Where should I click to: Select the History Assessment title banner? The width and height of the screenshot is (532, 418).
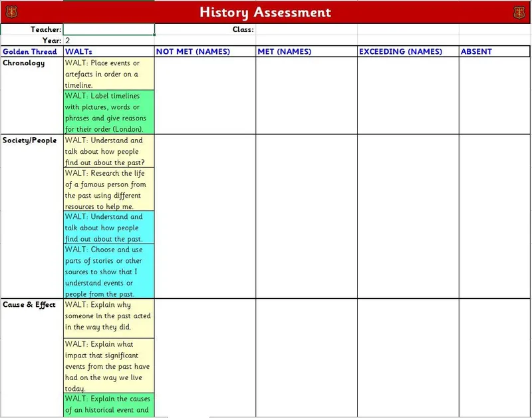click(x=266, y=12)
